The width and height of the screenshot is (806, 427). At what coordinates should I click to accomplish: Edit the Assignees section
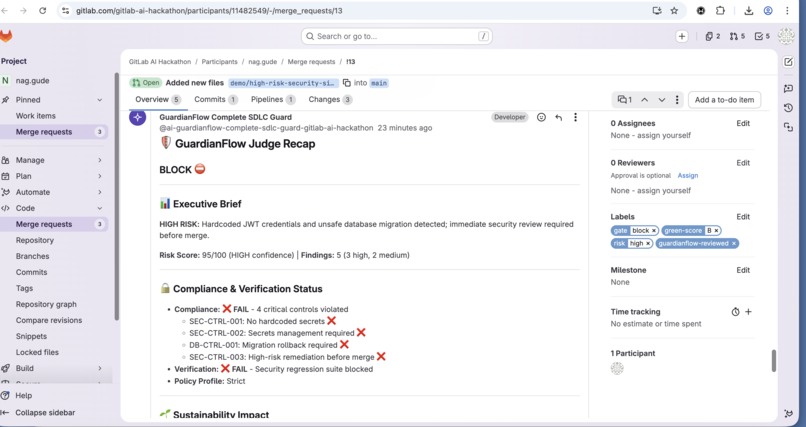point(743,123)
